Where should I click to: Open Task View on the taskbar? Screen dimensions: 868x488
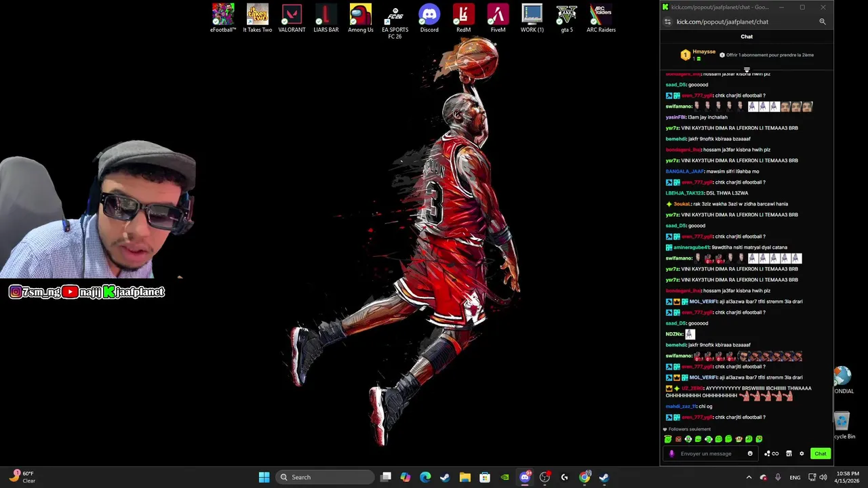tap(386, 477)
